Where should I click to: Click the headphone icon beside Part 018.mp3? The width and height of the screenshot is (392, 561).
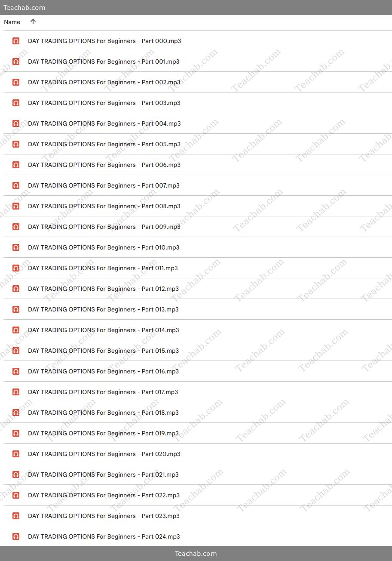click(16, 413)
